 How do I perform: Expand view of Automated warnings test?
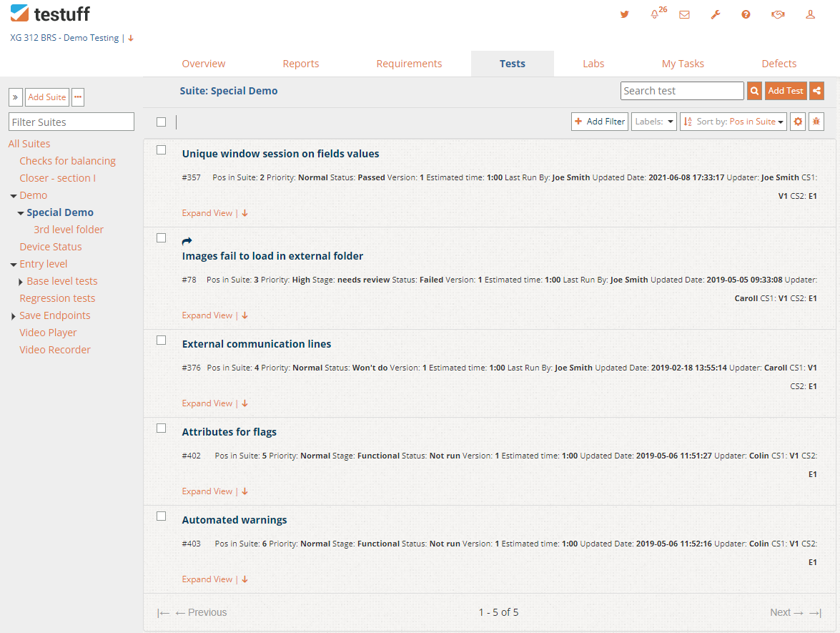tap(207, 579)
